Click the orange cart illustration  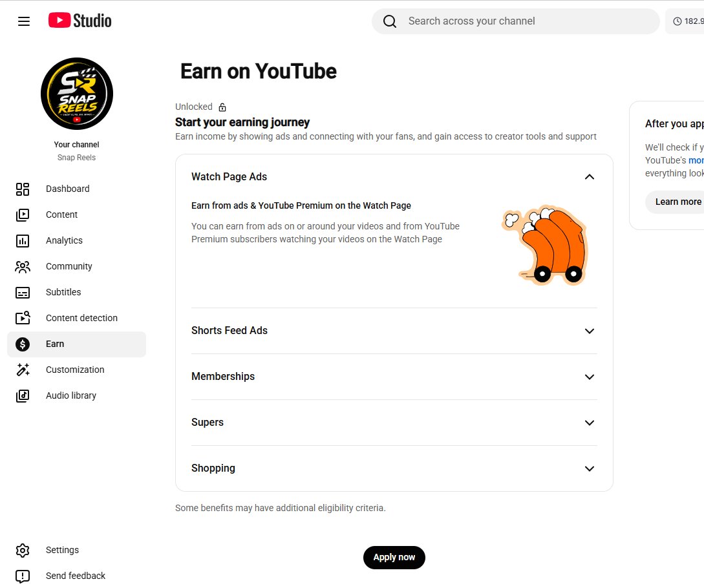[x=544, y=245]
